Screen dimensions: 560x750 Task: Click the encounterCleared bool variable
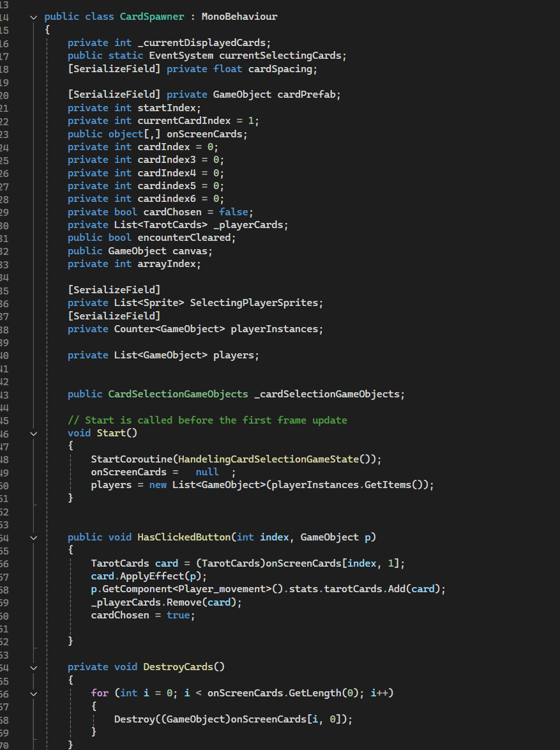pyautogui.click(x=186, y=238)
